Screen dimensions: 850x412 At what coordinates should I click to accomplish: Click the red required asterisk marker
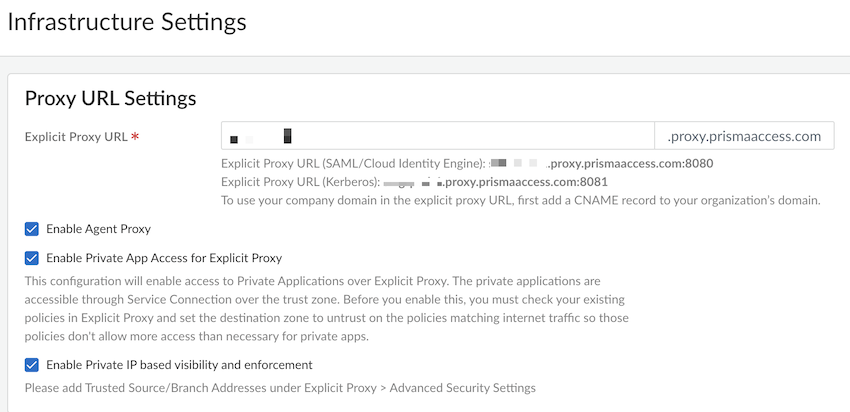[135, 137]
